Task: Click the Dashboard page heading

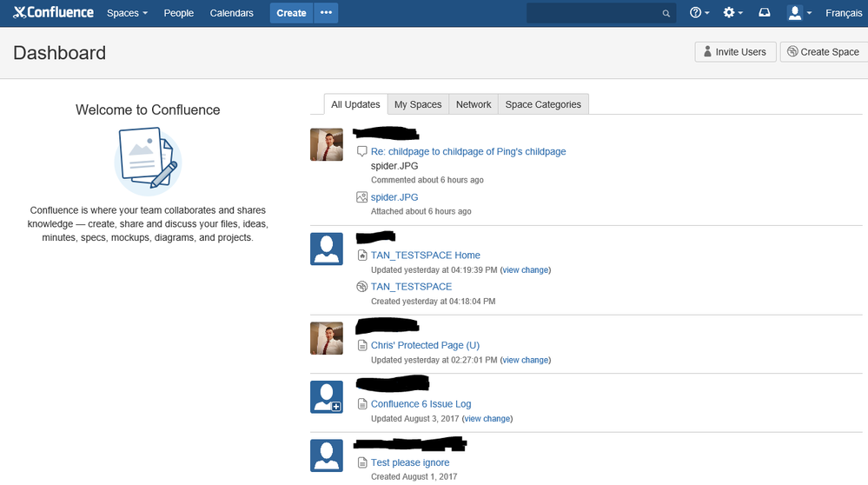Action: tap(59, 53)
